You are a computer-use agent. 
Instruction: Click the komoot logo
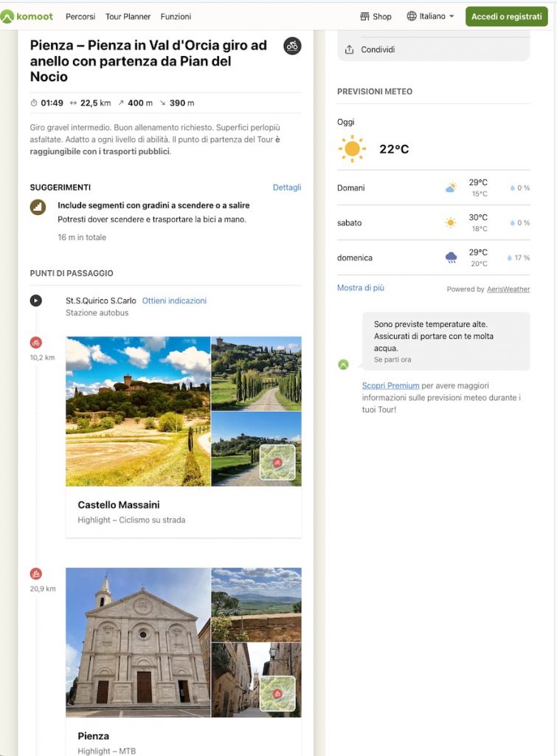point(27,16)
